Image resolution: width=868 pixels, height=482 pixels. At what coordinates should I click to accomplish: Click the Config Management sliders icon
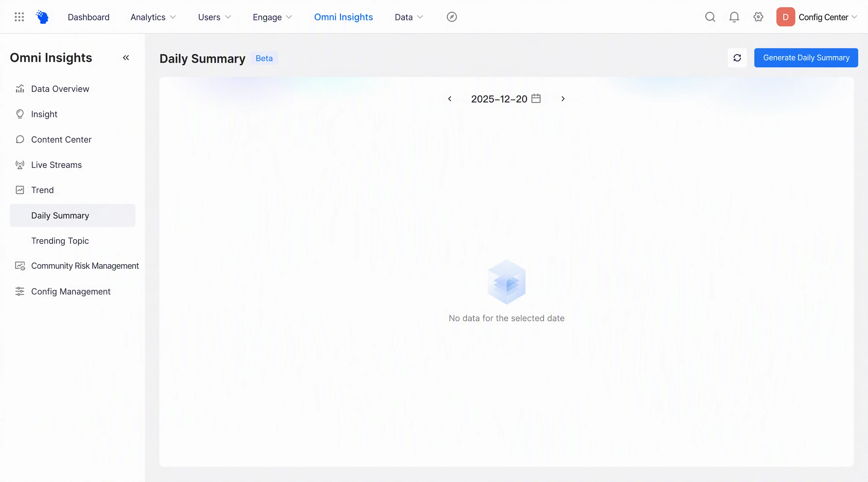tap(20, 291)
